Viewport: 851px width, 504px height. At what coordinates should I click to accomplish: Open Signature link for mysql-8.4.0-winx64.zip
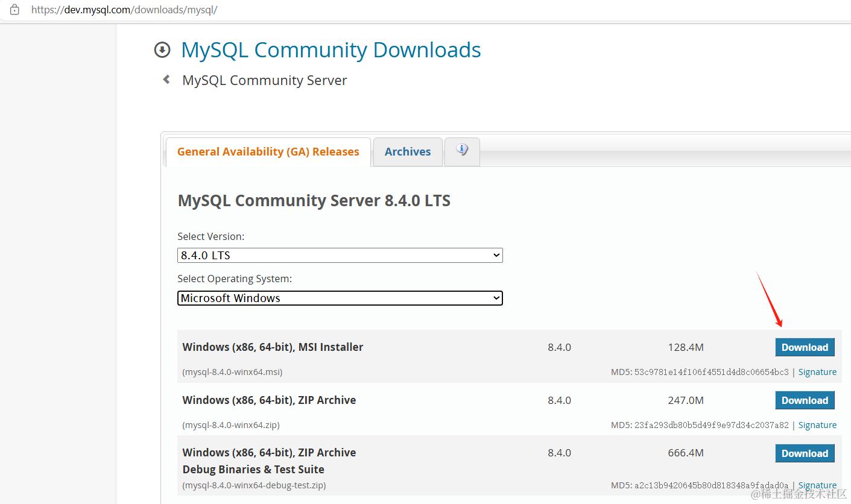click(x=817, y=425)
